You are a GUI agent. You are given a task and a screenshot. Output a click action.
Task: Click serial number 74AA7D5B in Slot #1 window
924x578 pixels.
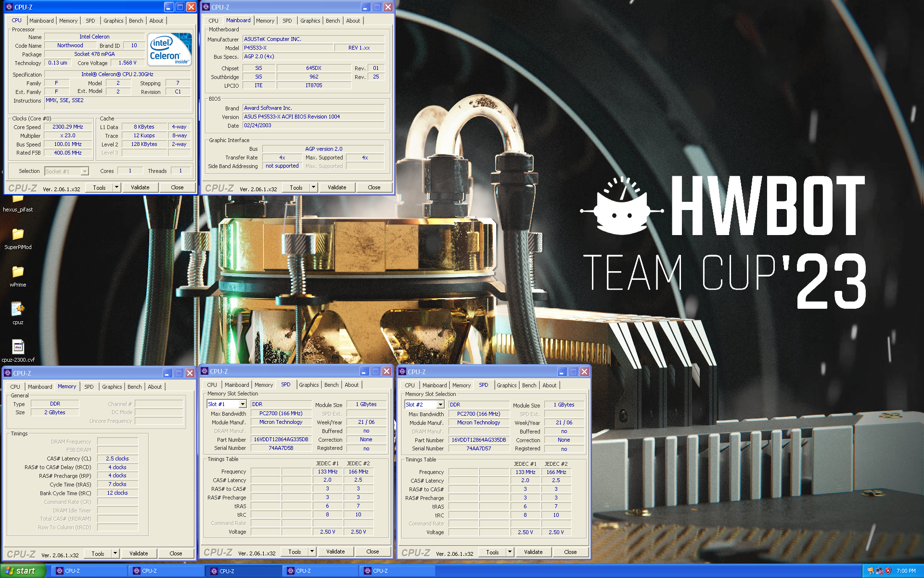coord(281,448)
